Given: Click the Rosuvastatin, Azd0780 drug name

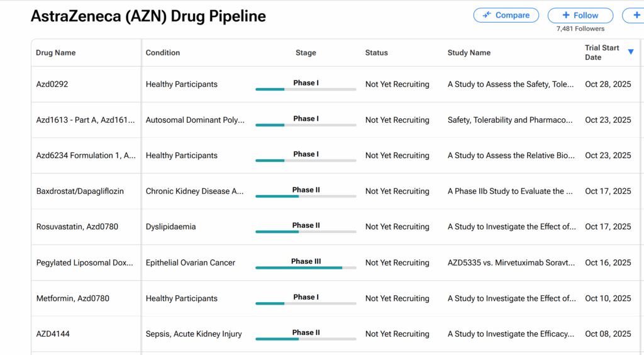Looking at the screenshot, I should tap(77, 227).
